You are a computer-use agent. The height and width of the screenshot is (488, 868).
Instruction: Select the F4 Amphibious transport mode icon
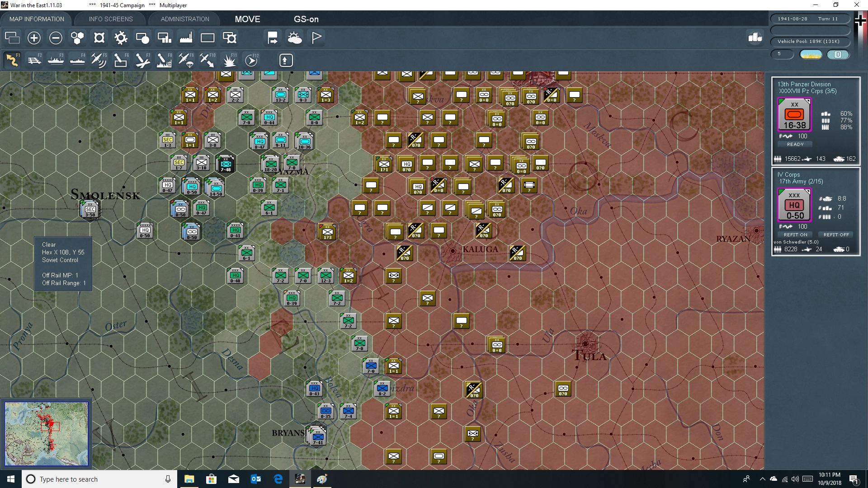pyautogui.click(x=77, y=60)
